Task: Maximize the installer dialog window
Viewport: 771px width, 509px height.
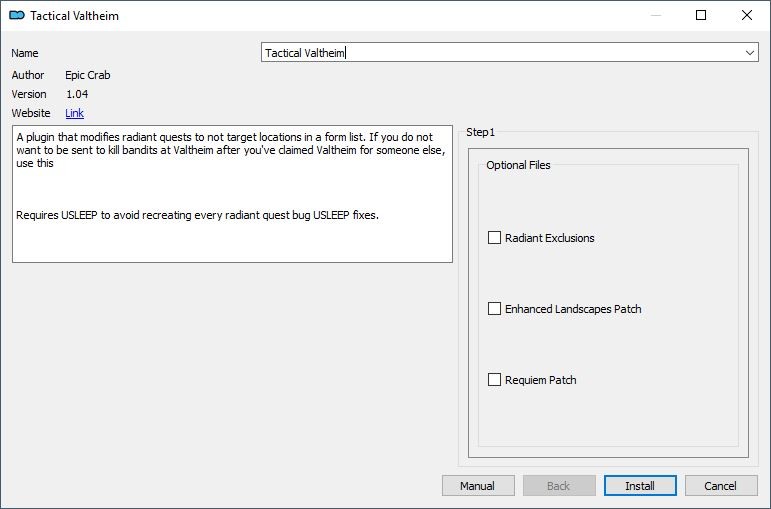Action: click(x=701, y=15)
